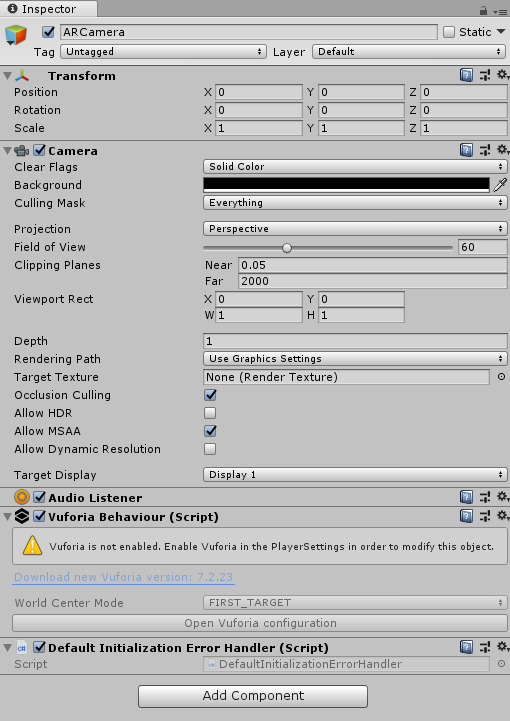Screen dimensions: 510x721
Task: Click the Download new Vuforia version link
Action: pyautogui.click(x=124, y=577)
